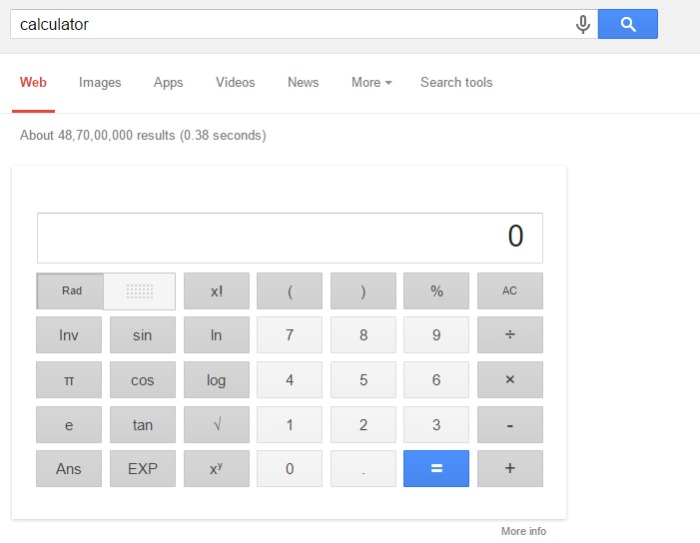Click the AC clear button
Screen dimensions: 700x543
(x=510, y=291)
